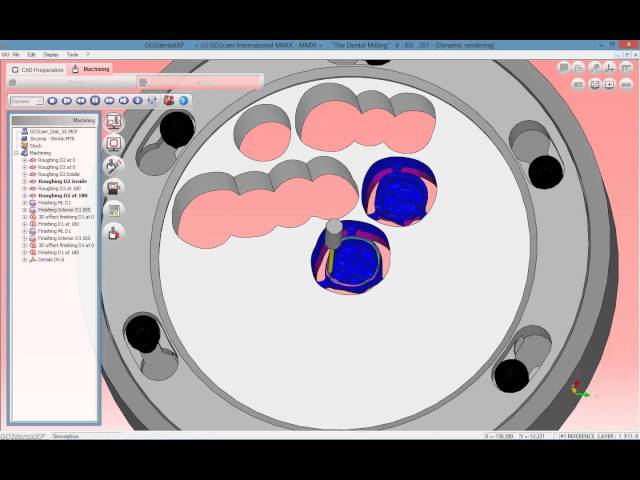
Task: Expand the bold Roughing D2 Inside operation
Action: (24, 181)
